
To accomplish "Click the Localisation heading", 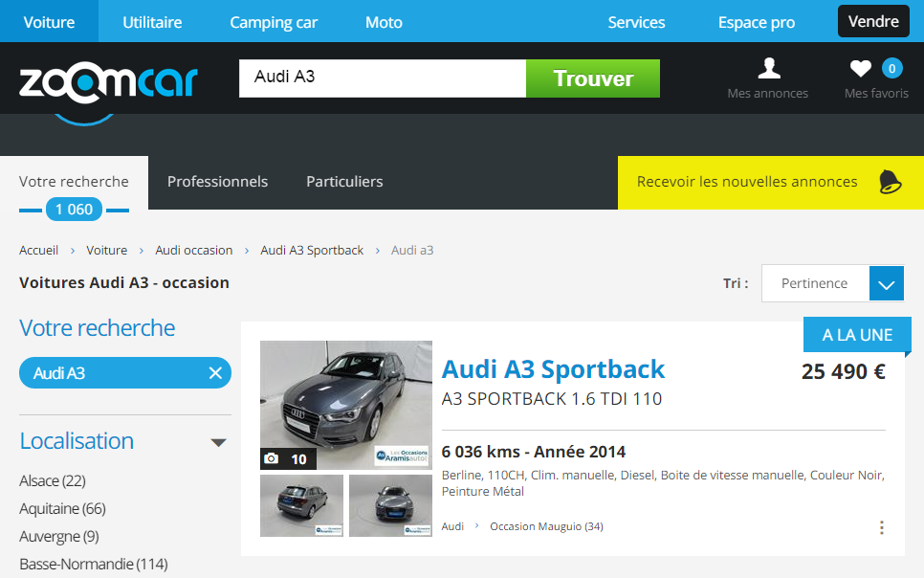I will [77, 441].
